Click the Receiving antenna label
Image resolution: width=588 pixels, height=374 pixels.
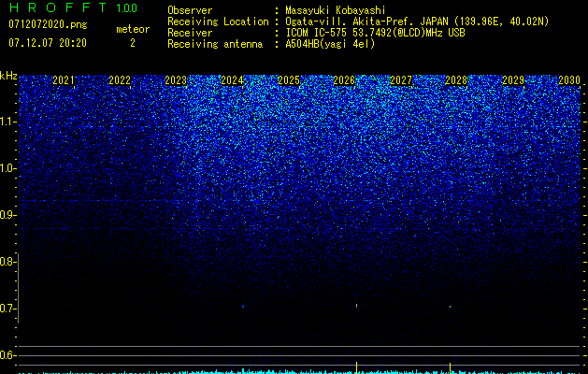tap(215, 44)
